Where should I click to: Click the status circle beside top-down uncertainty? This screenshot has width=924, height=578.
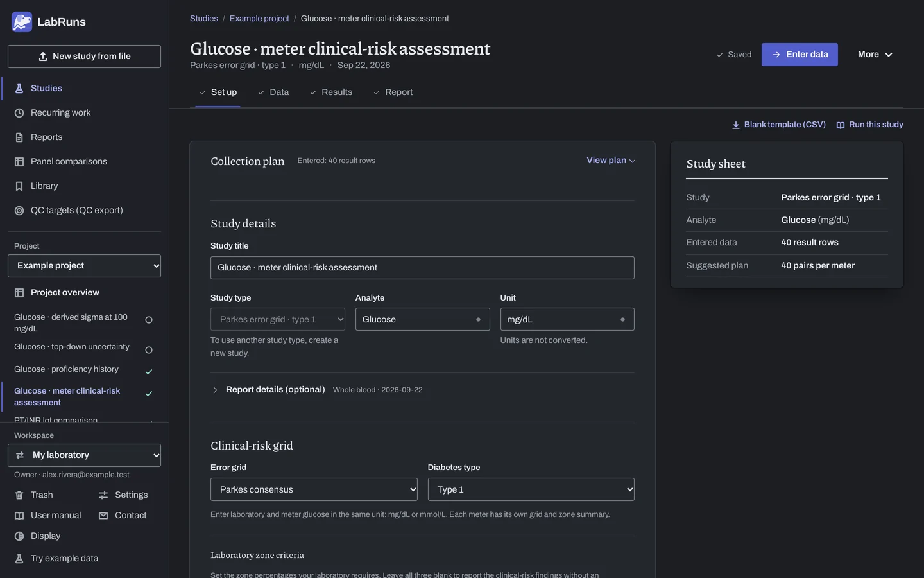click(x=149, y=350)
